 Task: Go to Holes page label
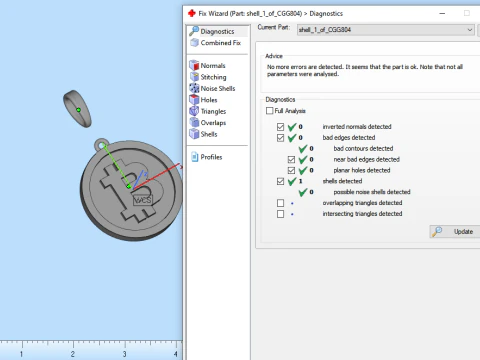[209, 100]
